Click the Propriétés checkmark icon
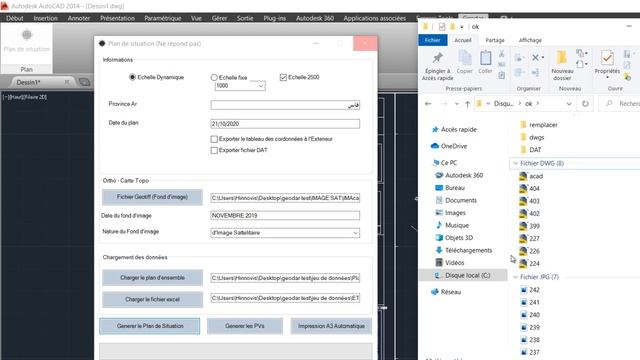Image resolution: width=640 pixels, height=360 pixels. click(607, 58)
